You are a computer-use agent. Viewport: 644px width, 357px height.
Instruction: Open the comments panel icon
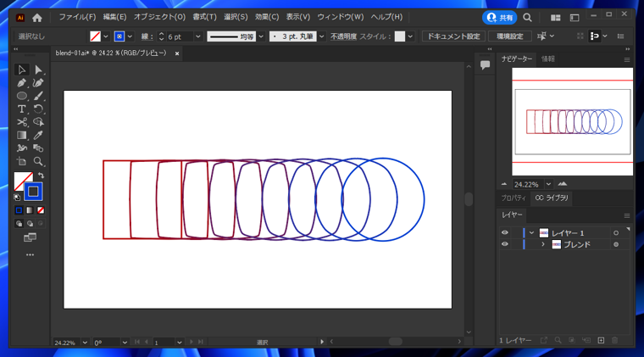coord(485,65)
